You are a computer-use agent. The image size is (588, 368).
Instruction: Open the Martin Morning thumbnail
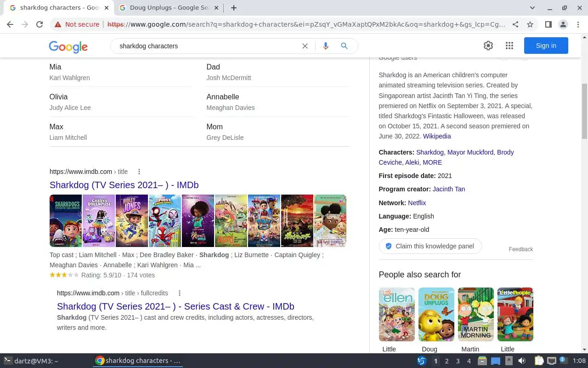pyautogui.click(x=476, y=315)
